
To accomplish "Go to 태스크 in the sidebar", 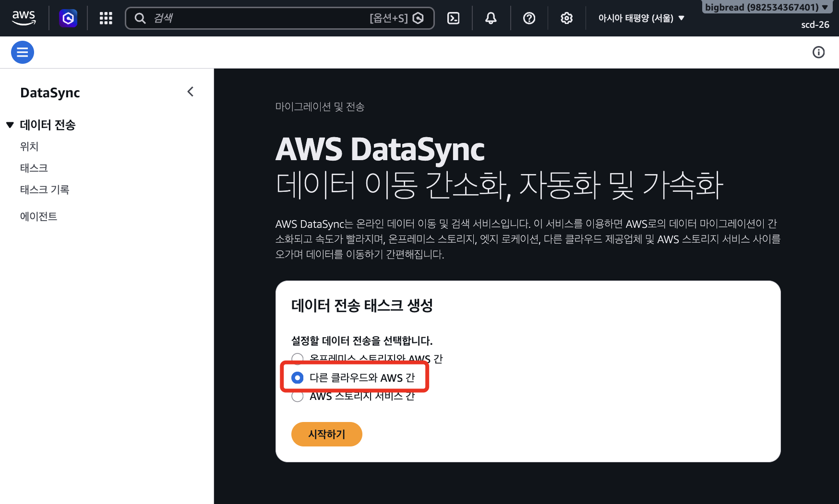I will click(34, 168).
